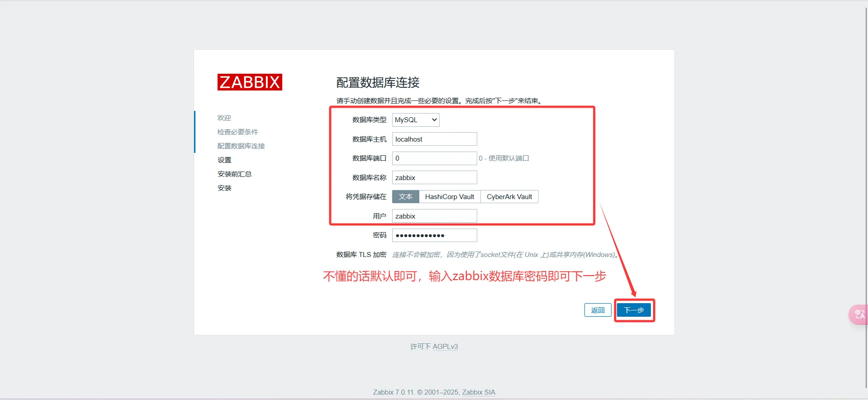Select 文本 credential storage option
Image resolution: width=868 pixels, height=400 pixels.
pos(406,197)
